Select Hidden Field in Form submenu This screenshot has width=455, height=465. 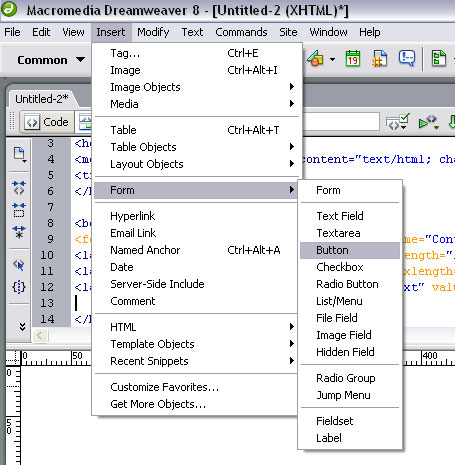(x=350, y=352)
